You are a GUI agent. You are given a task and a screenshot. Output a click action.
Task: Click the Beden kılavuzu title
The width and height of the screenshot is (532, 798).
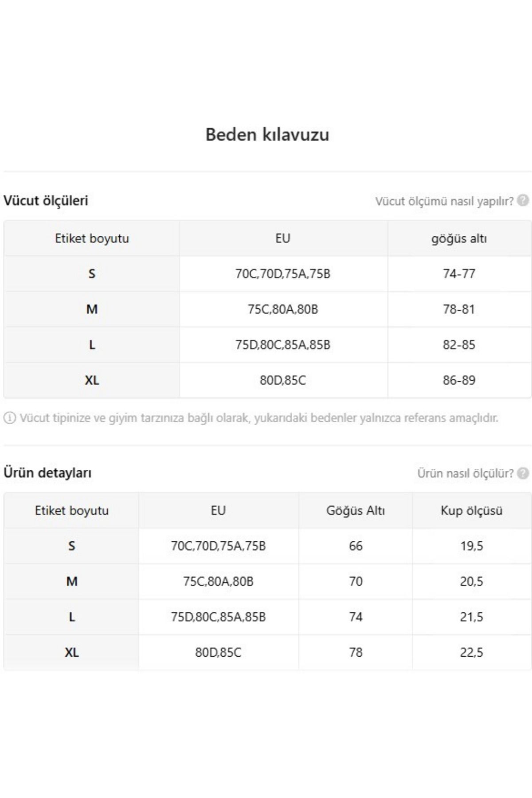coord(267,134)
